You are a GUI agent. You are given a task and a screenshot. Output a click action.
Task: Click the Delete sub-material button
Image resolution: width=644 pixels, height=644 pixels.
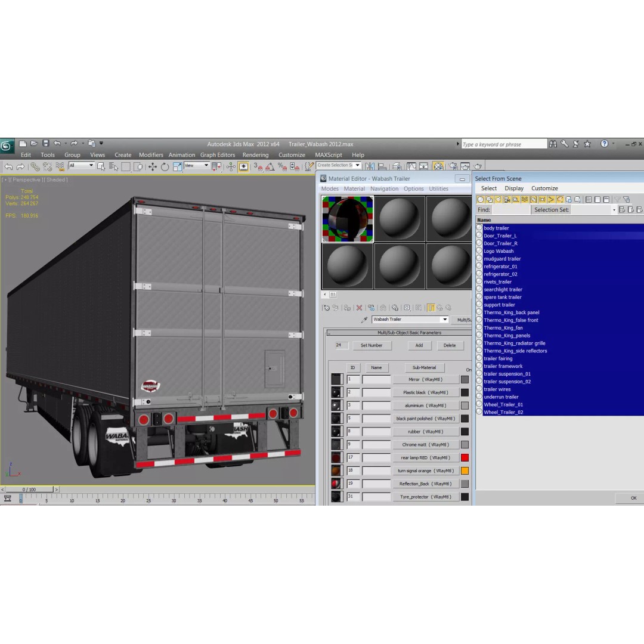[450, 345]
